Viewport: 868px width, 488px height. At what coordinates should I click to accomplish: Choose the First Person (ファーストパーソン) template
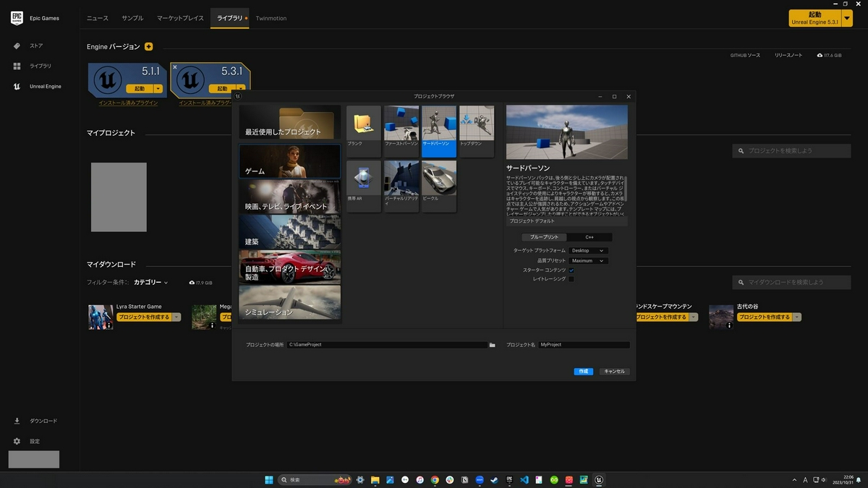[x=401, y=132]
